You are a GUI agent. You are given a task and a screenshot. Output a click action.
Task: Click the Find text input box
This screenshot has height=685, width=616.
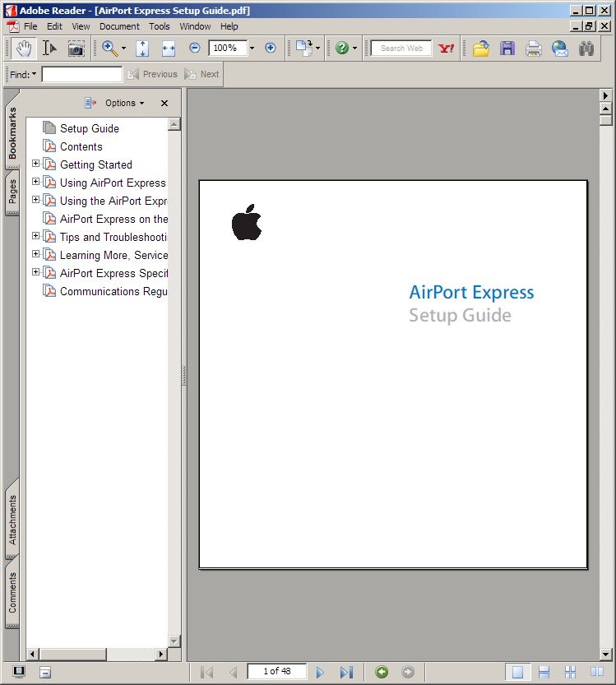click(82, 74)
